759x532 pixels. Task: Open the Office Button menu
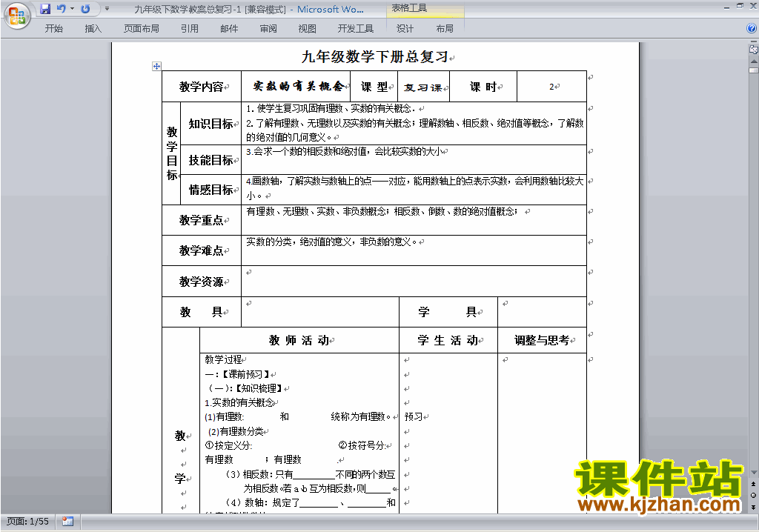point(17,16)
